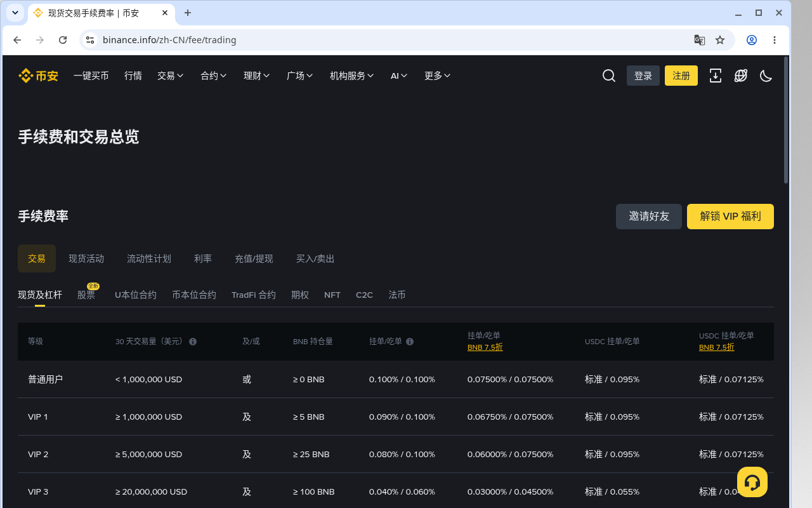The image size is (812, 508).
Task: Reload the page with the refresh icon
Action: (x=63, y=40)
